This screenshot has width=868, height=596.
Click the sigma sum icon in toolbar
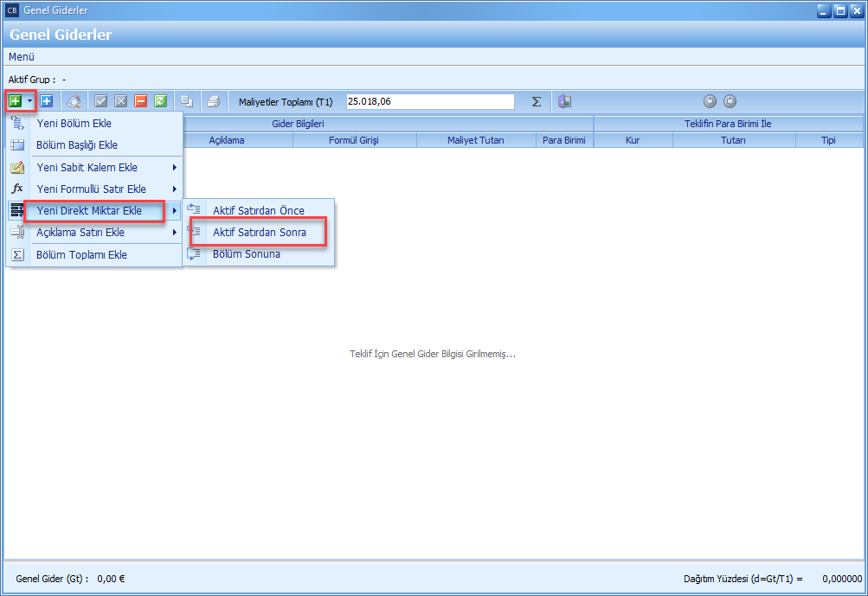point(537,101)
